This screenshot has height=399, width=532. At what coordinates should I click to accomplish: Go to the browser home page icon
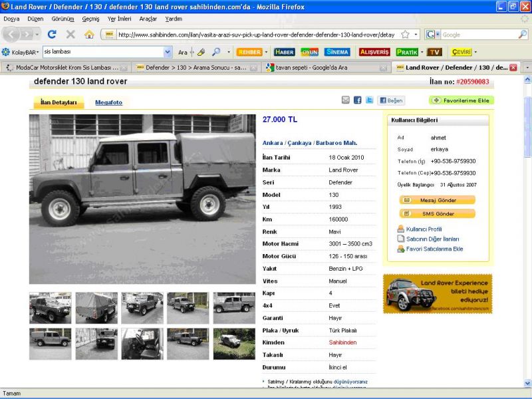[x=89, y=34]
